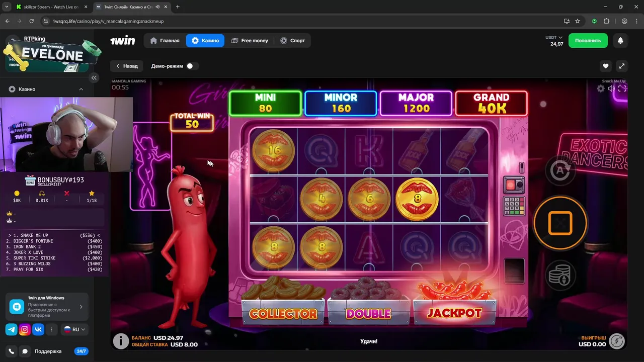The height and width of the screenshot is (362, 644).
Task: Mute the in-game sound icon
Action: [611, 88]
